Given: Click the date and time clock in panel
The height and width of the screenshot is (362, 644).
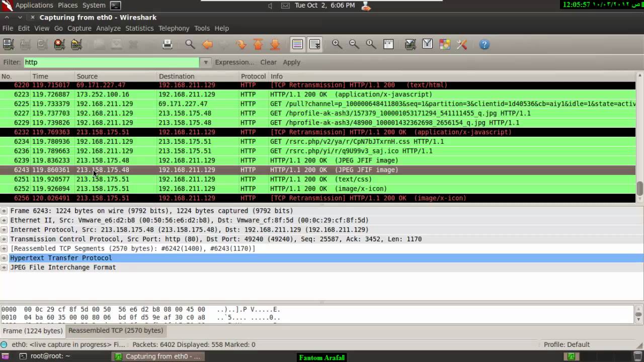Looking at the screenshot, I should 325,6.
